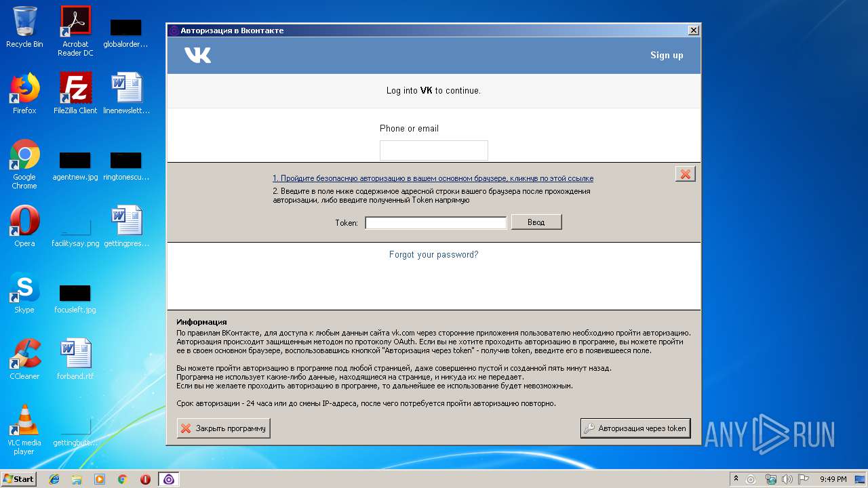Open media player icon in taskbar

tap(100, 479)
